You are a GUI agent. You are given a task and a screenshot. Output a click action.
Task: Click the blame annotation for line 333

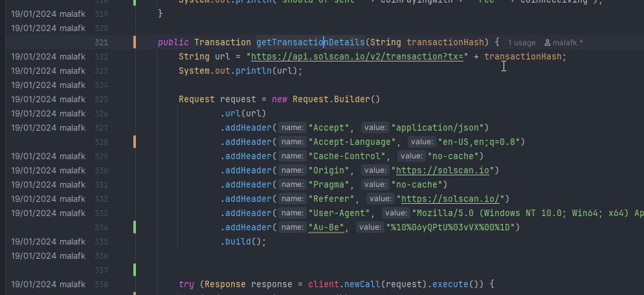click(x=48, y=213)
